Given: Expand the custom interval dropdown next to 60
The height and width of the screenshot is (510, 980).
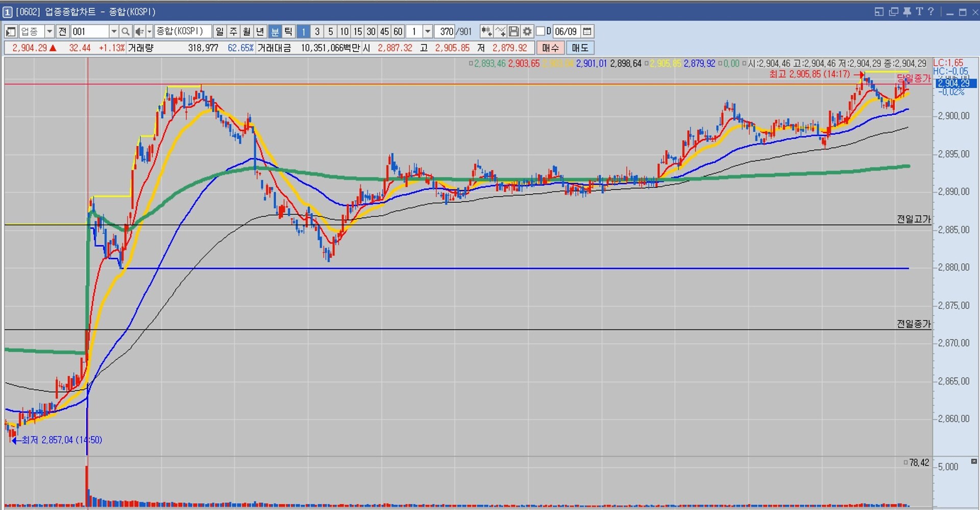Looking at the screenshot, I should (428, 32).
